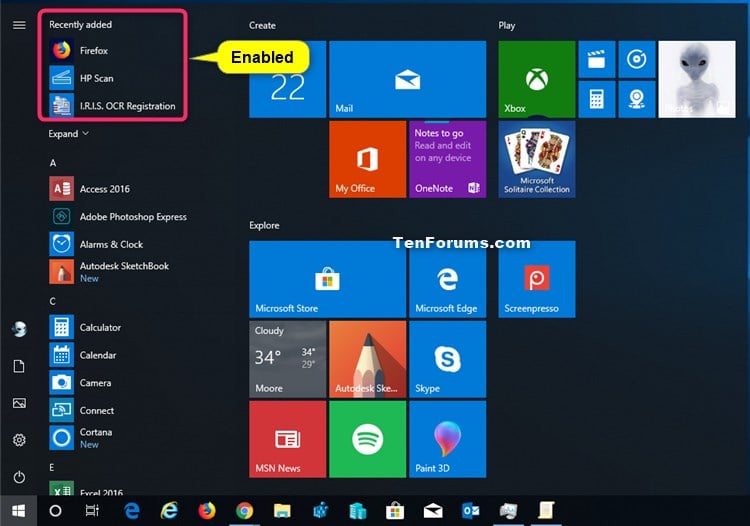Open the Screenpresso tile
Viewport: 750px width, 526px height.
(537, 279)
